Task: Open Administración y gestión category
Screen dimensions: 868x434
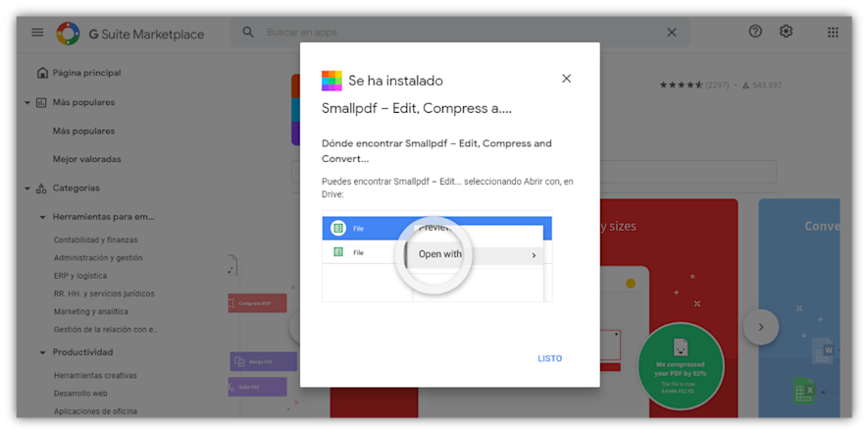Action: click(98, 257)
